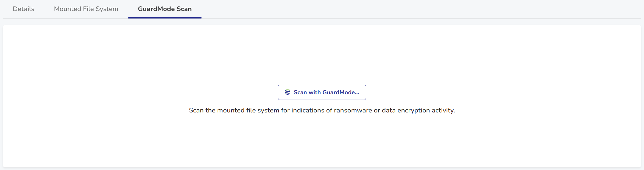Click the sentence about data encryption activity

[x=322, y=110]
